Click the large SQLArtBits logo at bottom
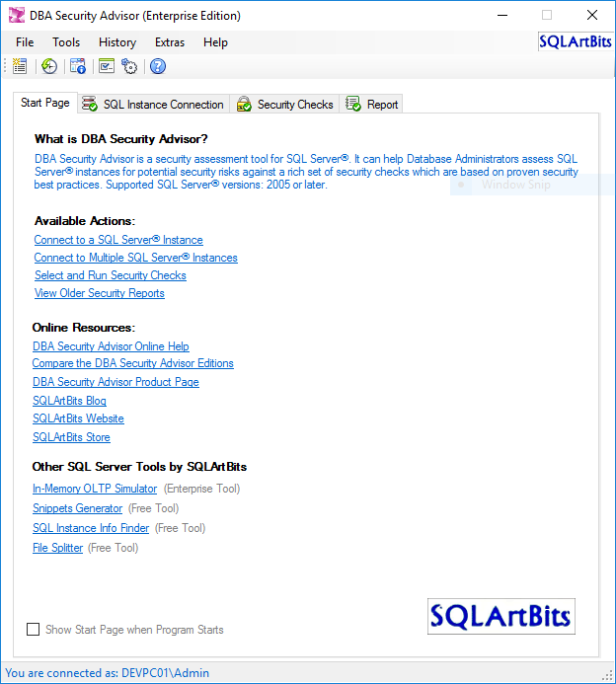 [x=501, y=616]
